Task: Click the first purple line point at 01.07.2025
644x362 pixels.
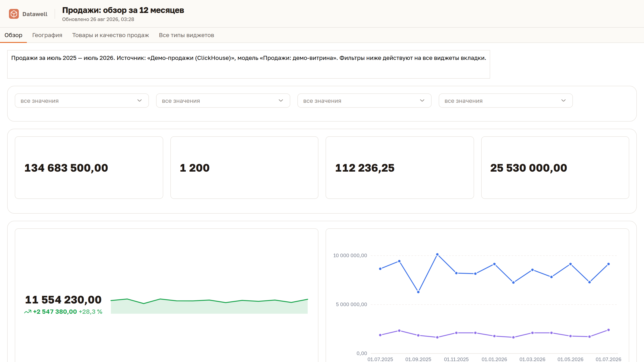Action: (x=380, y=335)
